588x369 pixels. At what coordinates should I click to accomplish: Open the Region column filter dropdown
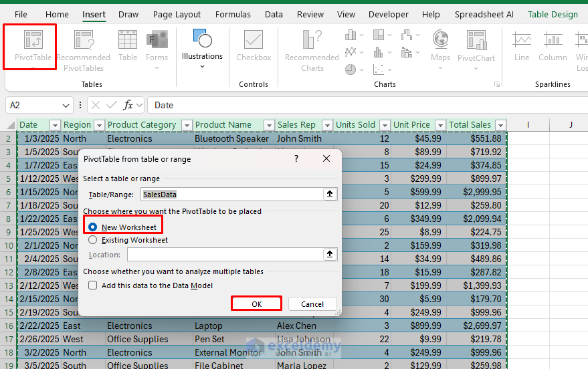point(99,125)
